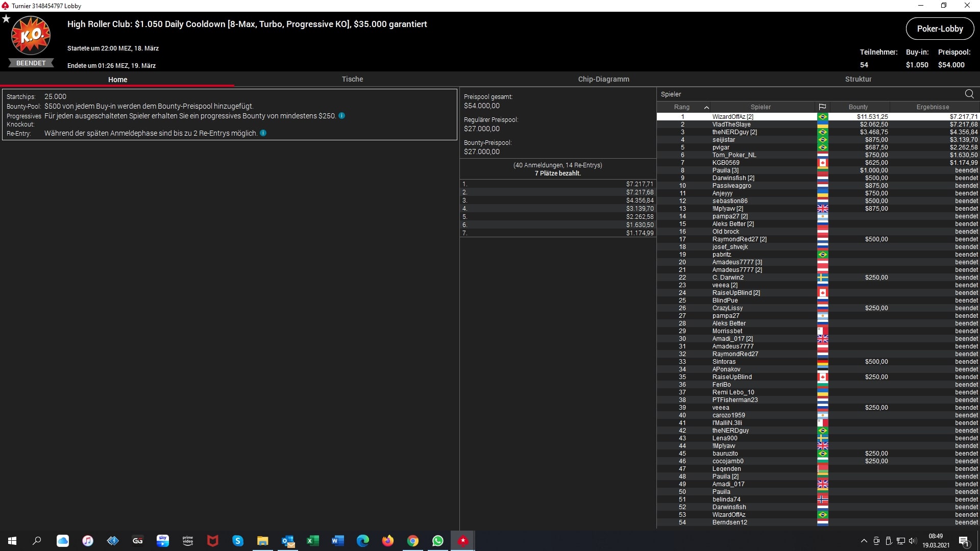980x551 pixels.
Task: Sort by Spieler column header
Action: tap(761, 107)
